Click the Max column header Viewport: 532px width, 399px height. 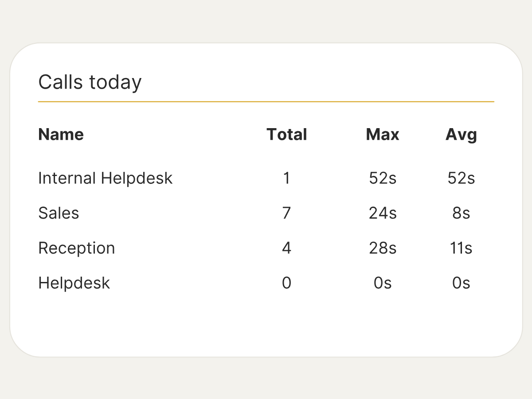coord(383,134)
